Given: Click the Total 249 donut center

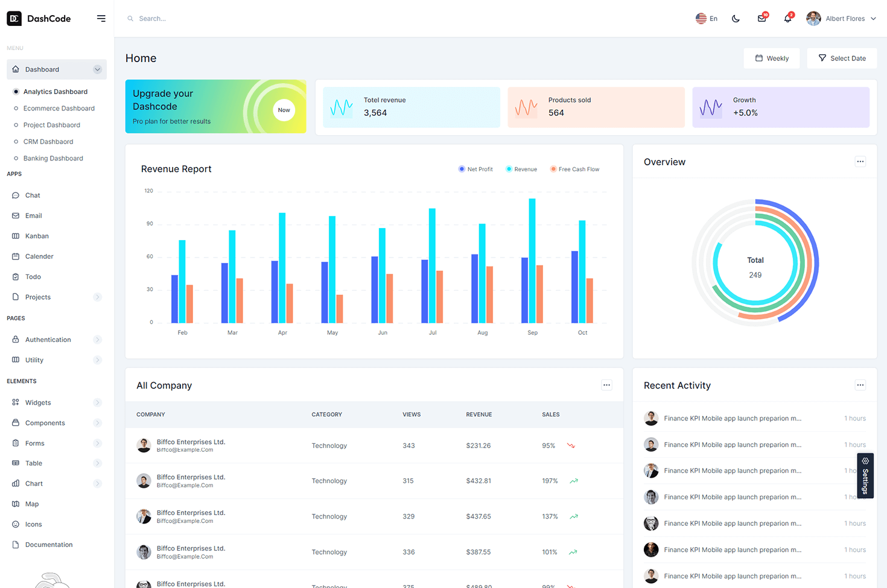Looking at the screenshot, I should coord(755,267).
